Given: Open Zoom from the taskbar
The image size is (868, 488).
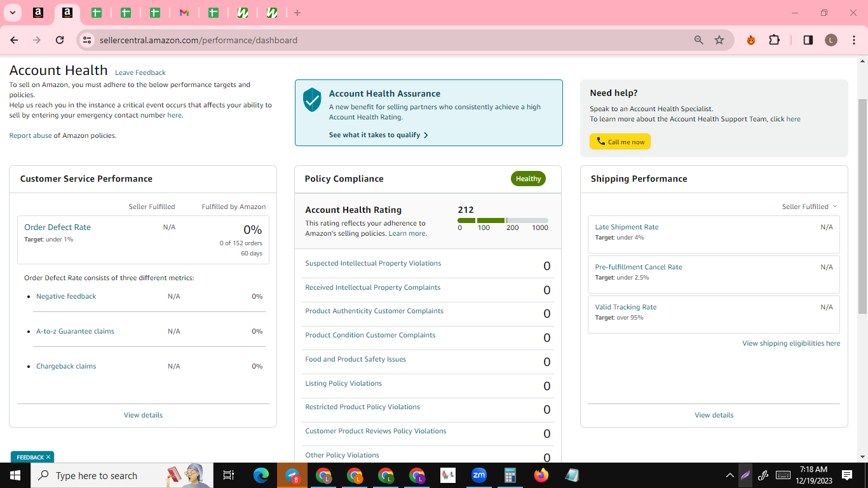Looking at the screenshot, I should pyautogui.click(x=478, y=475).
